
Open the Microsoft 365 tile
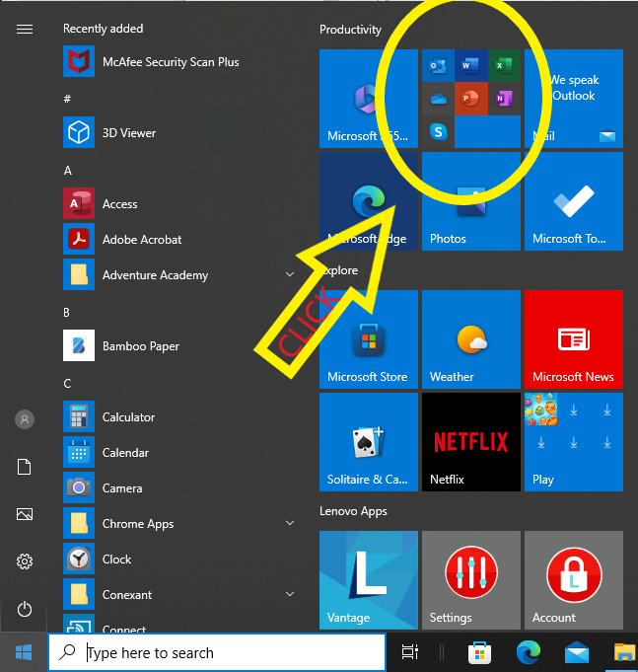tap(368, 99)
